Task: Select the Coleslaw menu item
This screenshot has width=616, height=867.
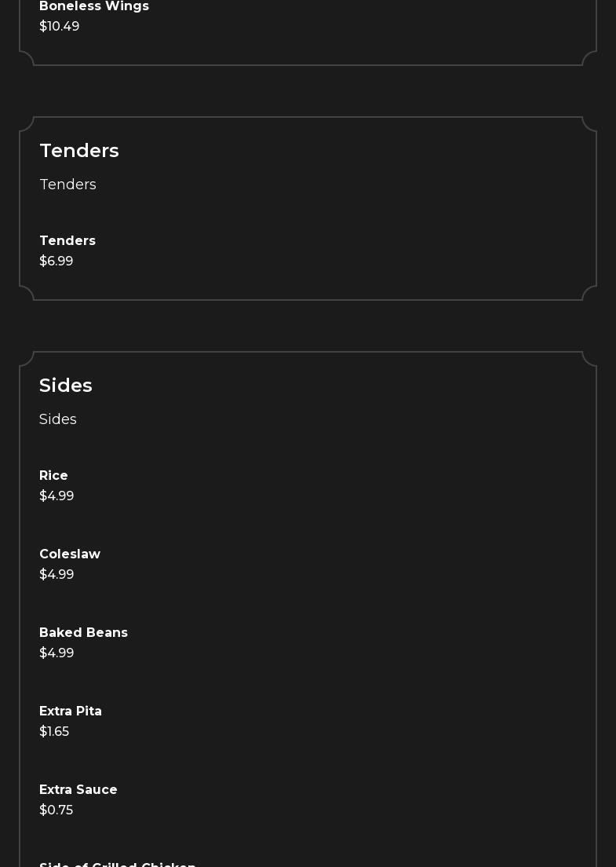Action: (70, 554)
